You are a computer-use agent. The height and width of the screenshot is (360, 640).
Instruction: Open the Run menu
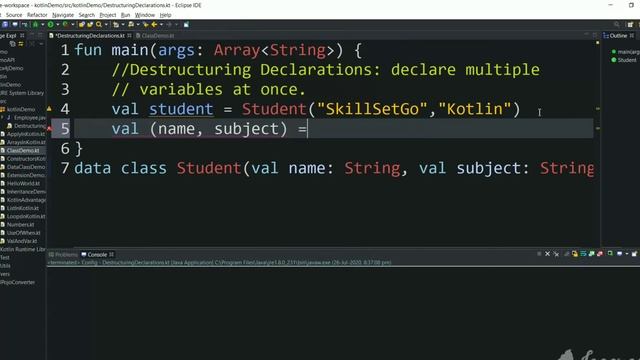125,15
